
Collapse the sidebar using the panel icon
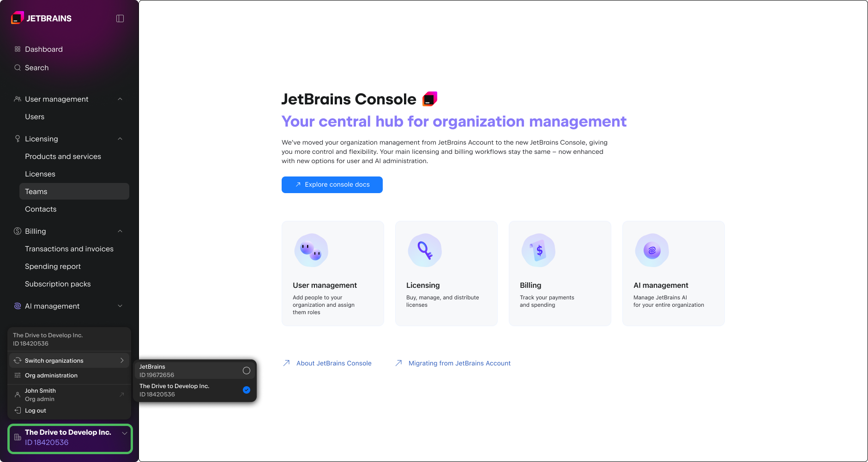[x=120, y=18]
